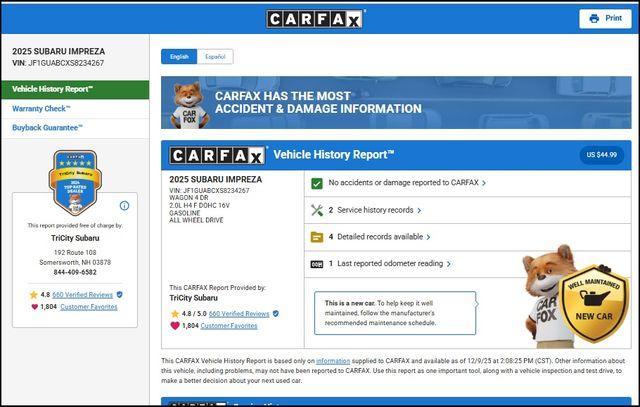Switch report language to Español
640x407 pixels.
(215, 56)
